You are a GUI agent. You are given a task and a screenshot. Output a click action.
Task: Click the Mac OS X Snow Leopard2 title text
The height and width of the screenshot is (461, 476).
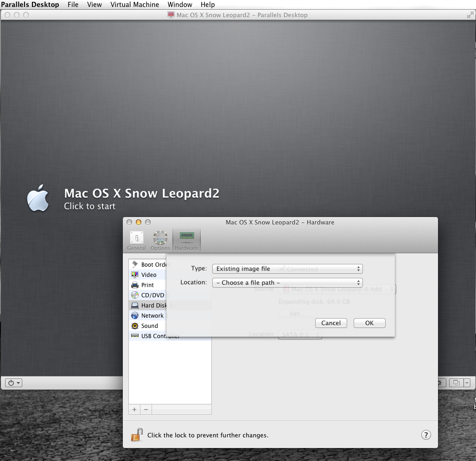[141, 193]
